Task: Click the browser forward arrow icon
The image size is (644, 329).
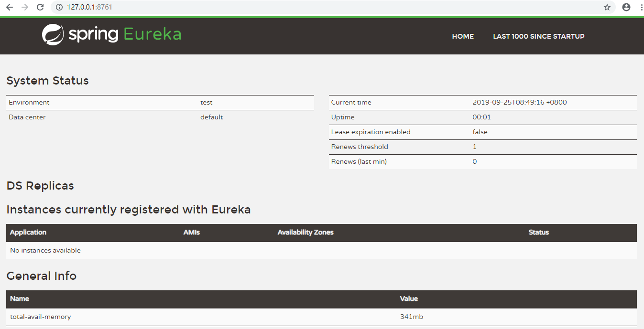Action: tap(25, 7)
